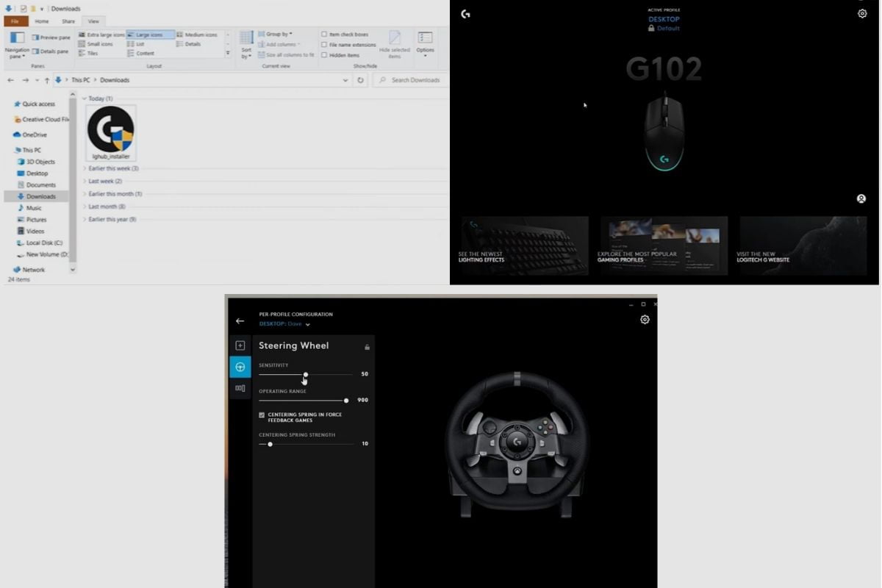Open Visit the new Logitech G Website card
The image size is (882, 588).
tap(801, 247)
